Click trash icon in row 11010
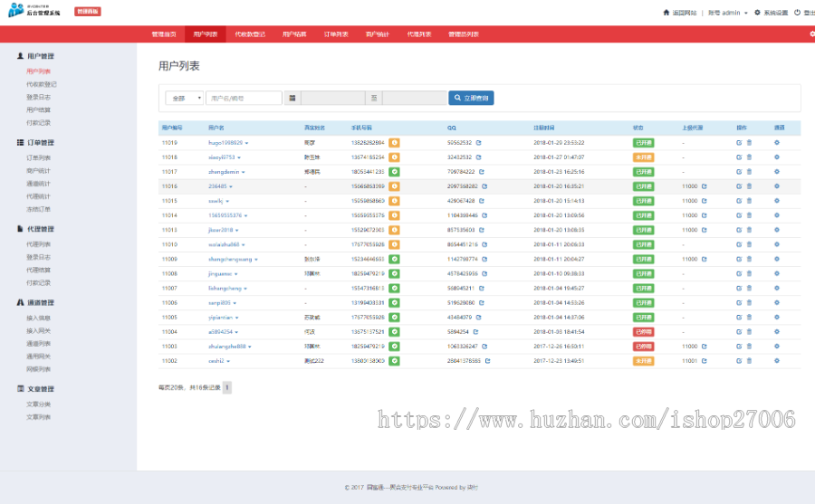Screen dimensions: 815x504 [749, 244]
